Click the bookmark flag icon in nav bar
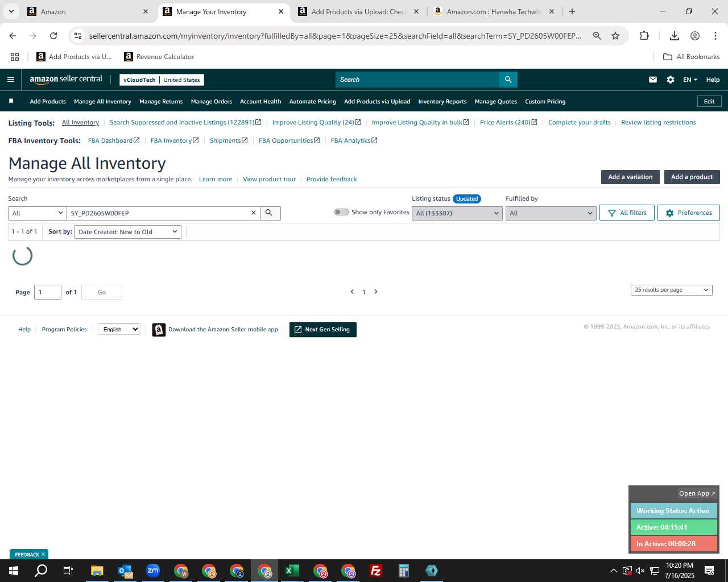This screenshot has width=728, height=582. (11, 101)
